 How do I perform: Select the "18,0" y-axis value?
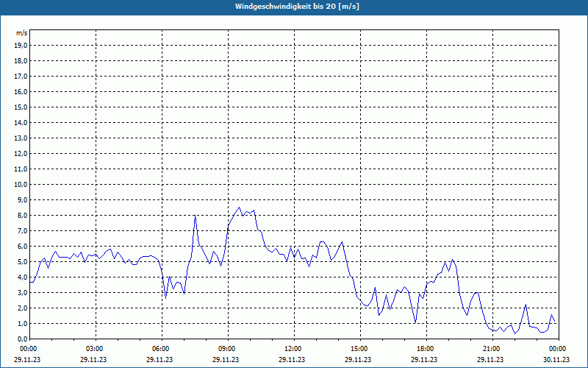[x=21, y=61]
